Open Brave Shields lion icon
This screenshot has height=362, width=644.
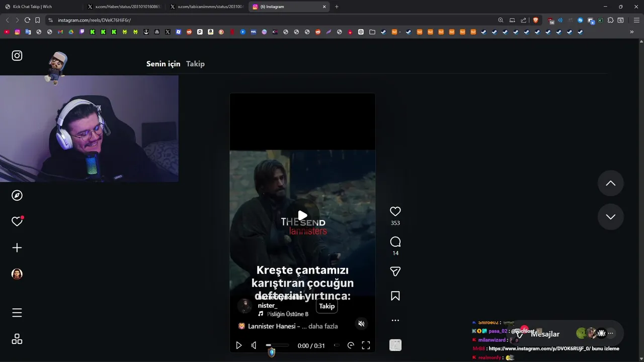[x=535, y=20]
